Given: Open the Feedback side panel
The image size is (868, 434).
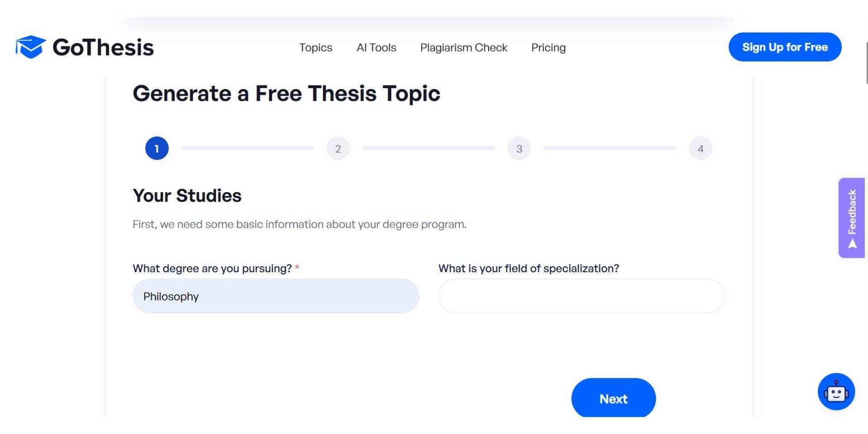Looking at the screenshot, I should click(852, 217).
